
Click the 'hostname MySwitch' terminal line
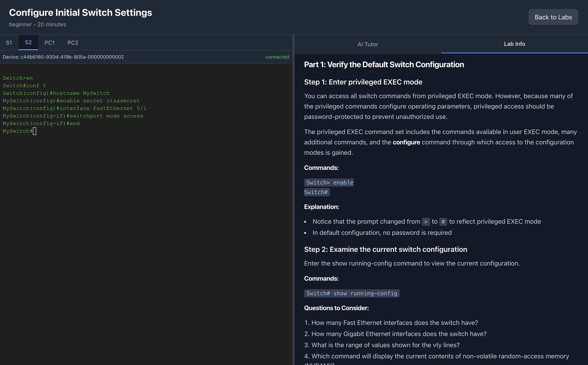[x=56, y=93]
